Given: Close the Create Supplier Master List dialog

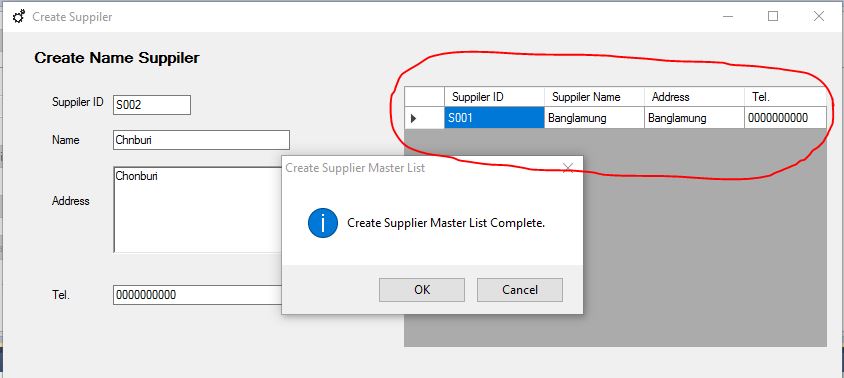Looking at the screenshot, I should point(567,168).
